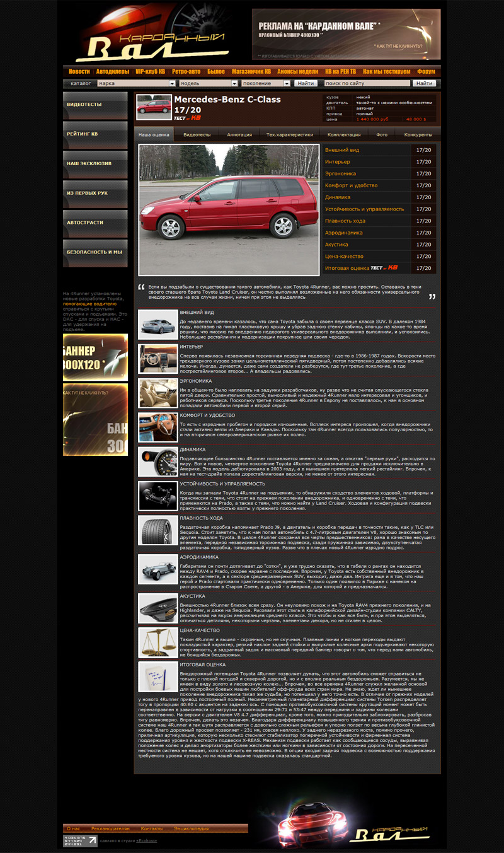The image size is (504, 853).
Task: Click the 'Плавность хода' rating row
Action: click(x=379, y=221)
